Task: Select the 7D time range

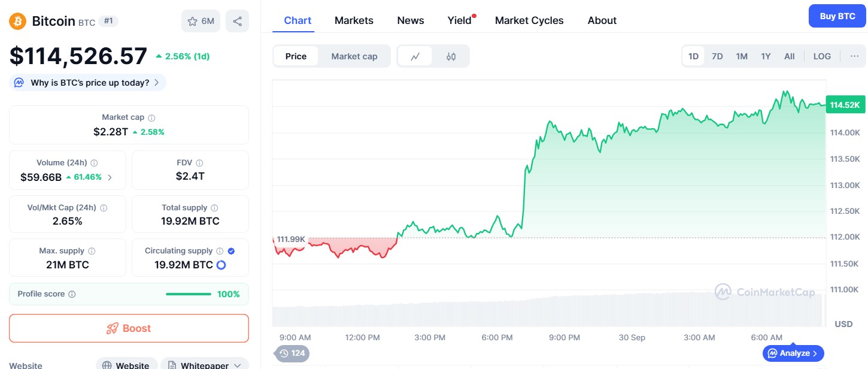Action: tap(717, 56)
